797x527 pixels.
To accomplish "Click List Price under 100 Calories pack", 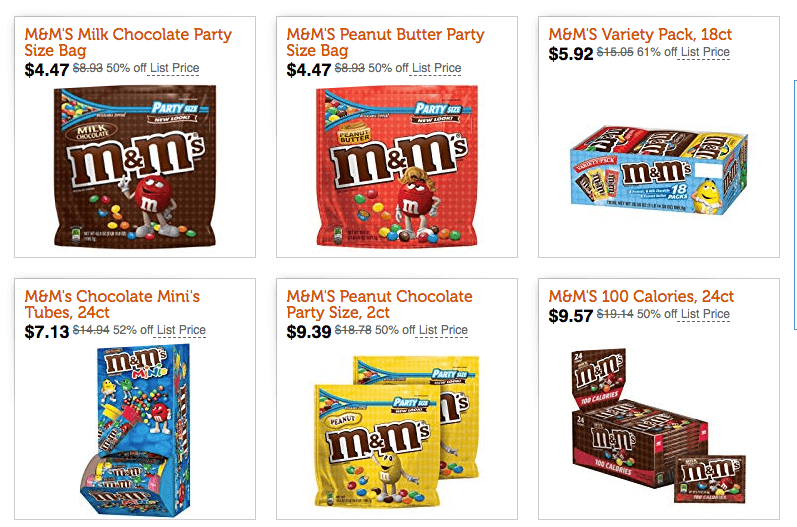I will pyautogui.click(x=705, y=314).
